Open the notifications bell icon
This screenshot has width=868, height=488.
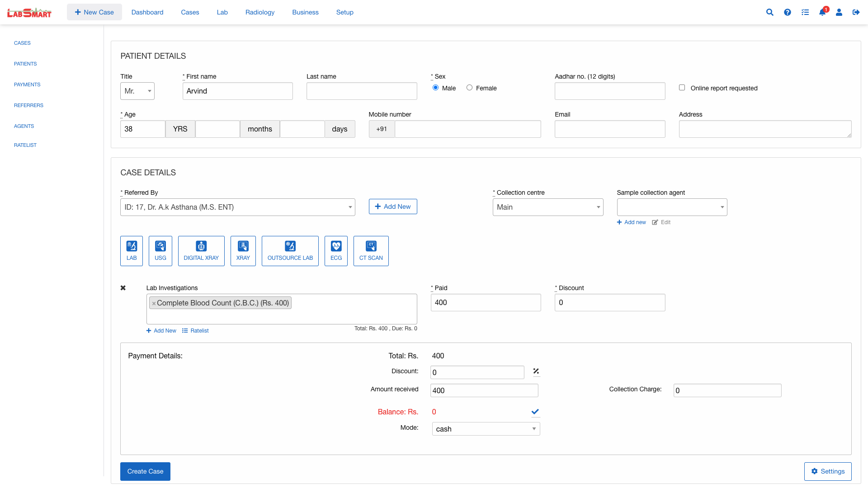point(822,12)
